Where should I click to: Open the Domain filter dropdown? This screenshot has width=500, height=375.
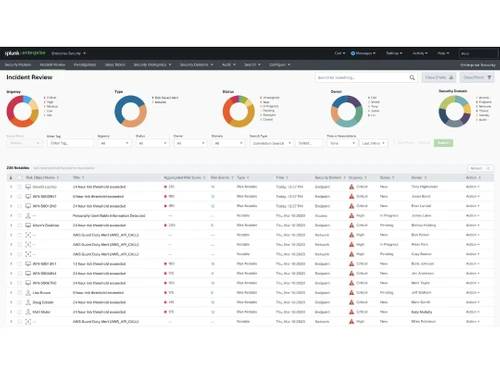228,143
